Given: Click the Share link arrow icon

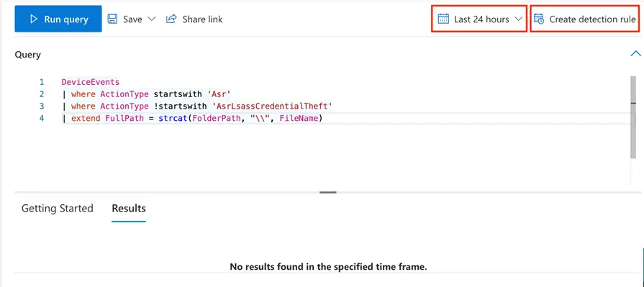Looking at the screenshot, I should click(171, 19).
